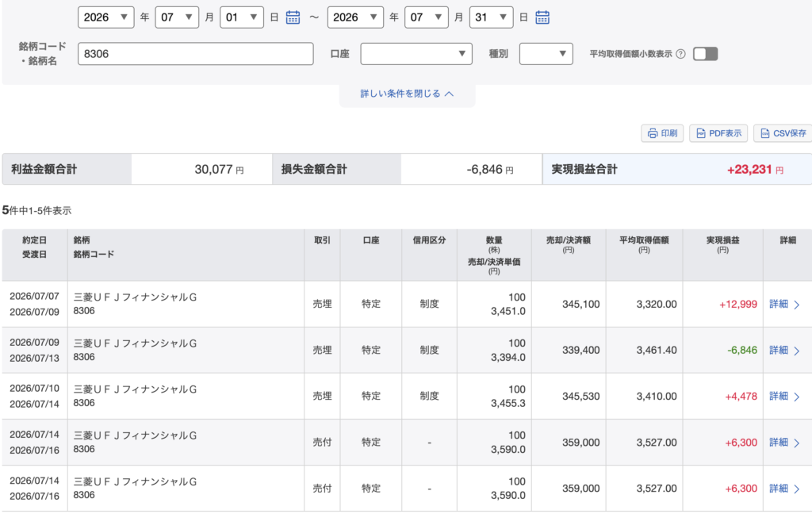Click chevron arrow of the +12,999 row
Screen dimensions: 812x514
tap(797, 305)
